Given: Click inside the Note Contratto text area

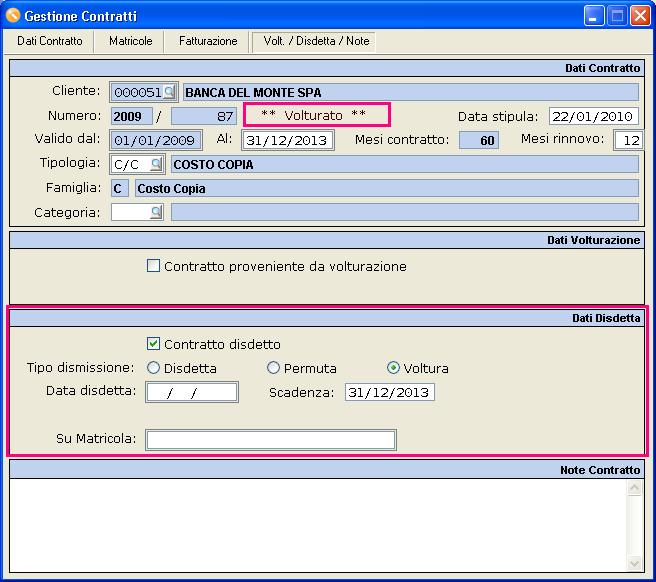Looking at the screenshot, I should (x=318, y=525).
